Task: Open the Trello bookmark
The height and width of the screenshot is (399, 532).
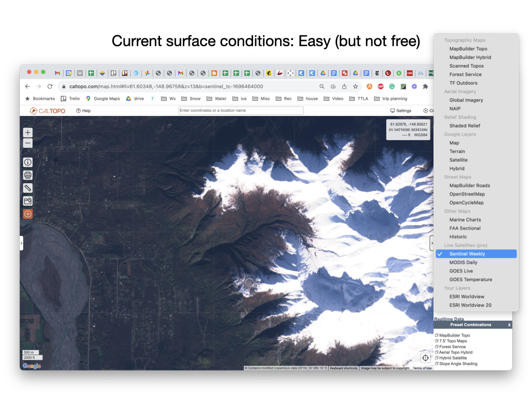Action: point(70,99)
